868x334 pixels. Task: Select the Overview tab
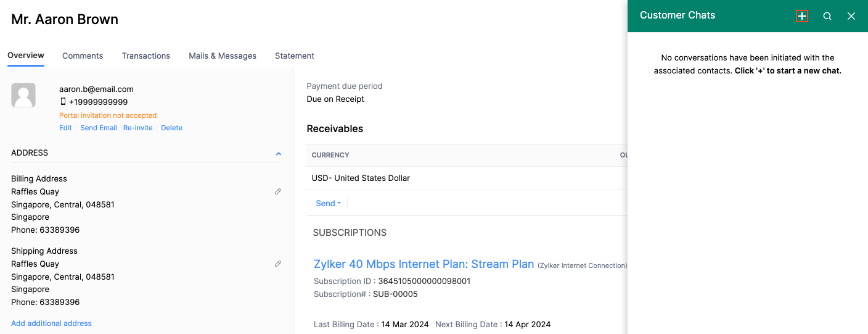coord(26,56)
